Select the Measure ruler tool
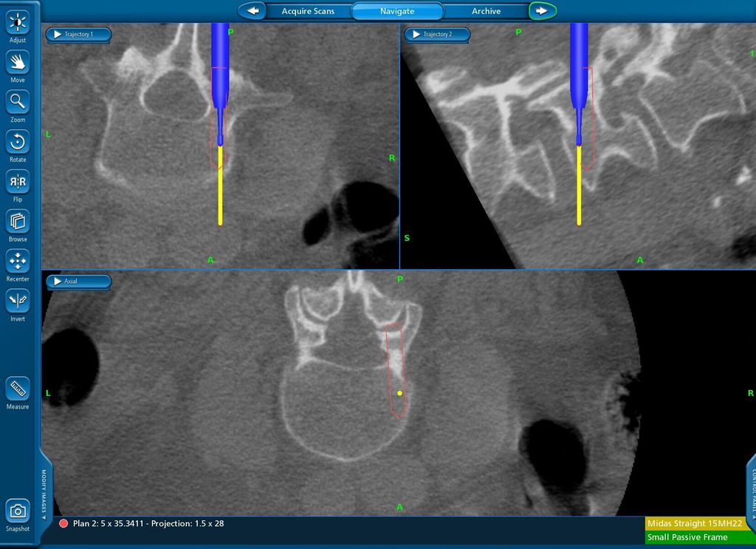Screen dimensions: 756x549 tap(18, 389)
